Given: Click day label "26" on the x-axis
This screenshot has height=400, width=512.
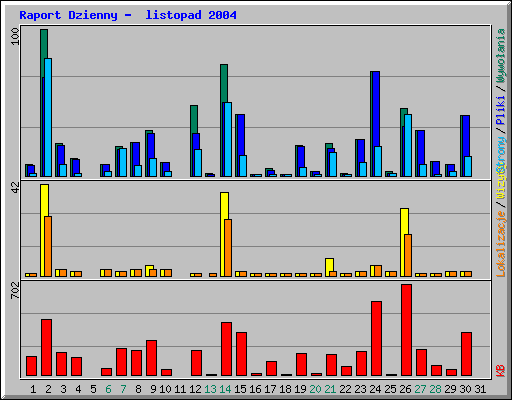Looking at the screenshot, I should point(405,389).
